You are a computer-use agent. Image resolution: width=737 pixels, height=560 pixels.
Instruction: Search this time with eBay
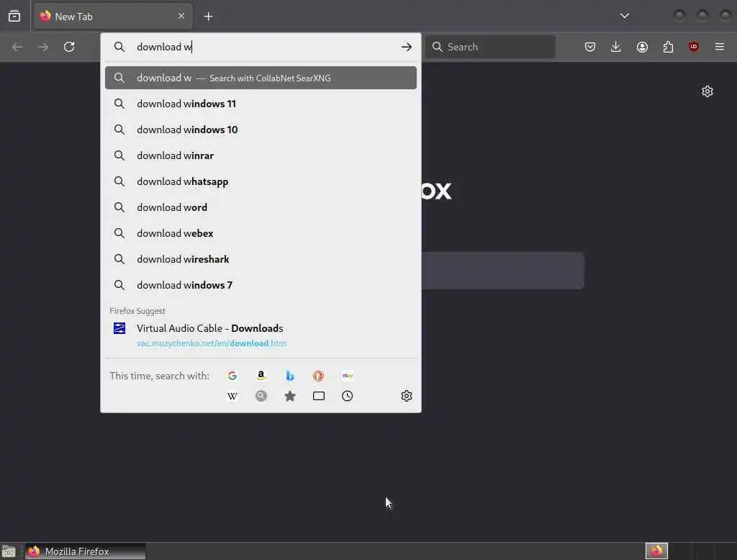click(x=348, y=376)
